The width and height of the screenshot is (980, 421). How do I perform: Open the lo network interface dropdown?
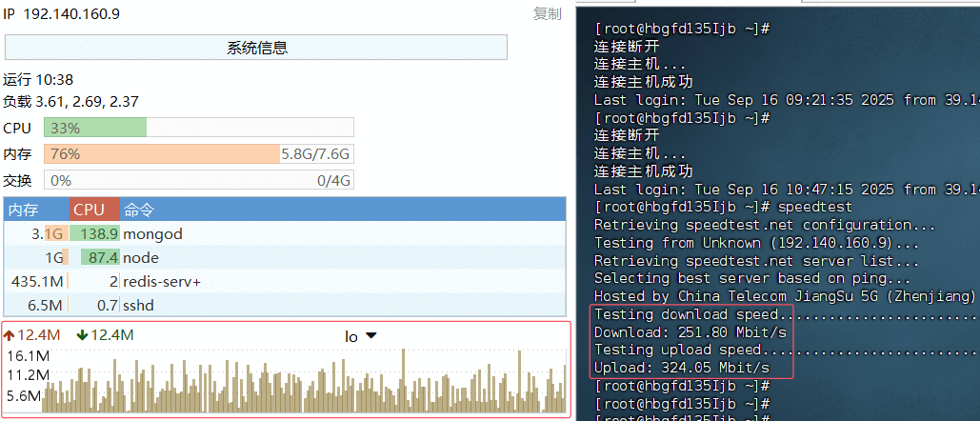coord(360,336)
